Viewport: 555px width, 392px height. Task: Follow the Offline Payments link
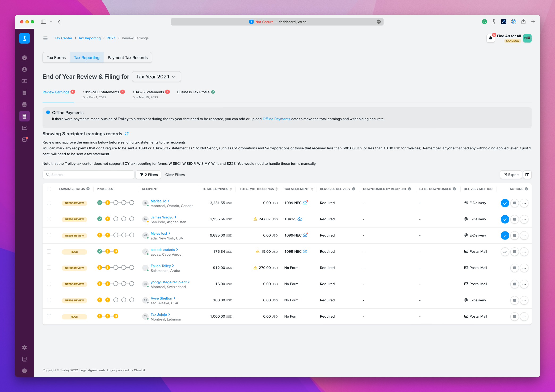[x=276, y=119]
